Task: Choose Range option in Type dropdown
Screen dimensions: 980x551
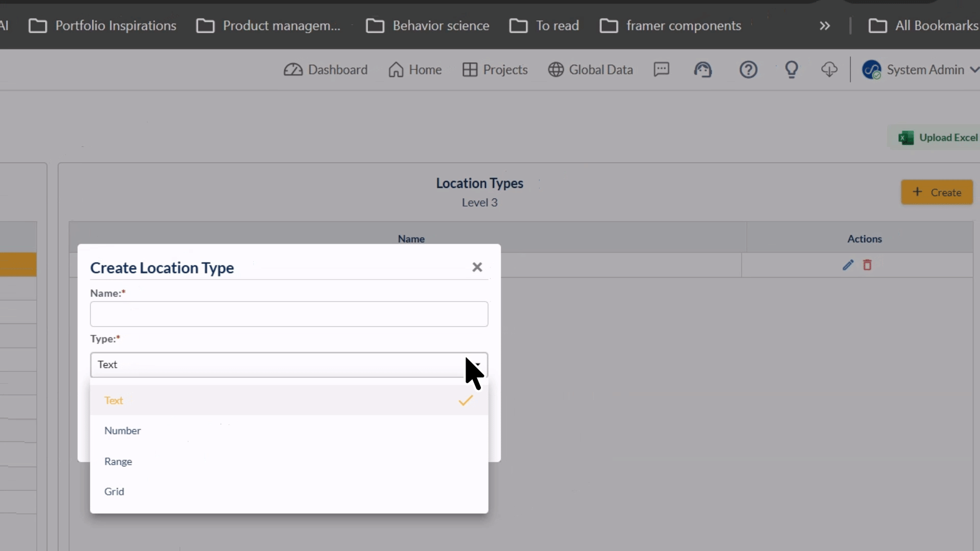Action: (289, 461)
